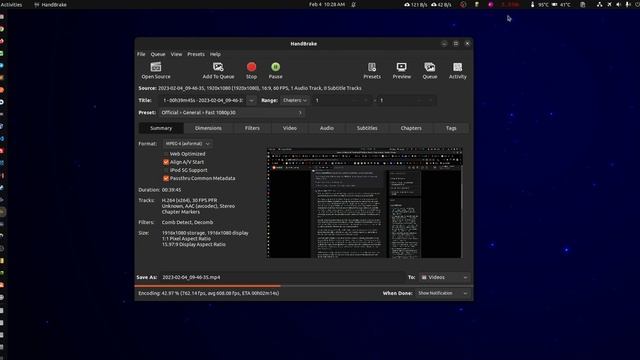Switch to the Audio tab
Image resolution: width=640 pixels, height=360 pixels.
327,128
